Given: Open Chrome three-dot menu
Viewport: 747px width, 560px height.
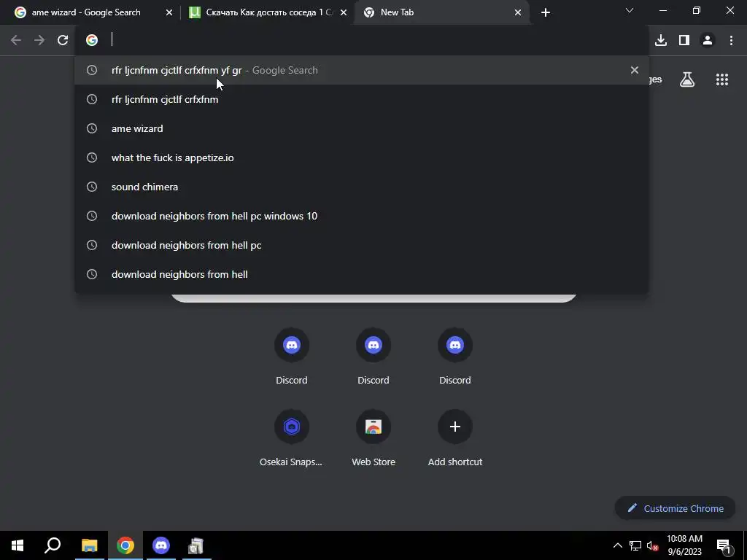Looking at the screenshot, I should (731, 40).
